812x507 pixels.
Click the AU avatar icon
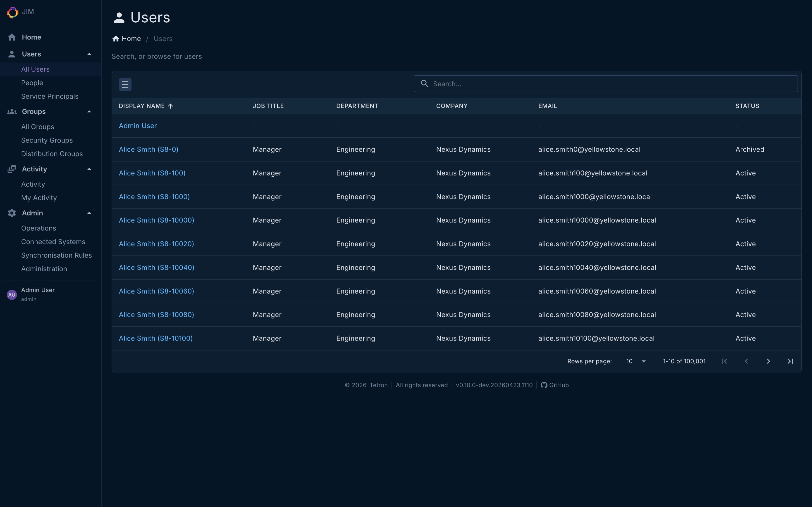[12, 294]
